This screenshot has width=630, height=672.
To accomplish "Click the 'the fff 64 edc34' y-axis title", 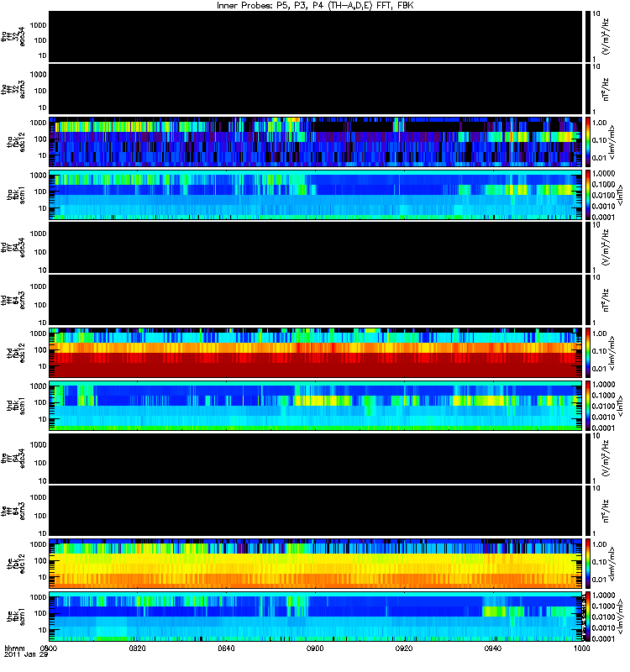I will [x=13, y=459].
